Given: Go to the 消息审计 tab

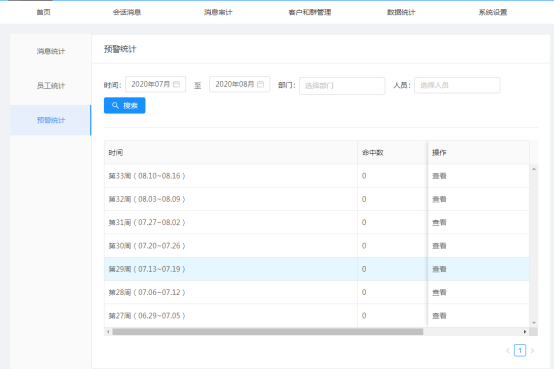Looking at the screenshot, I should tap(218, 12).
